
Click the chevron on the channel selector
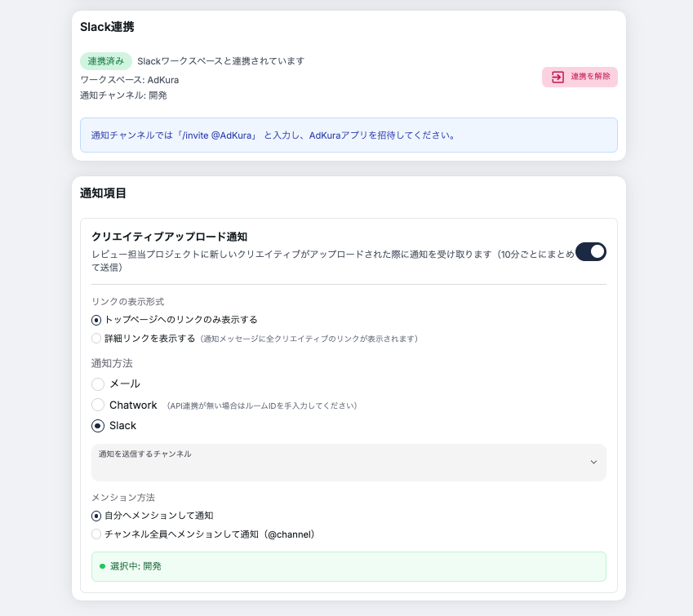594,462
